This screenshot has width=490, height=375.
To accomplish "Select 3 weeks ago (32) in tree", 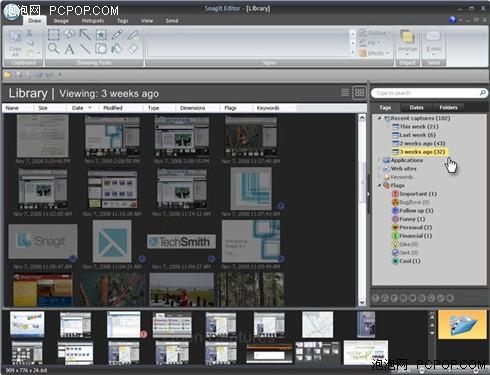I will click(x=419, y=152).
